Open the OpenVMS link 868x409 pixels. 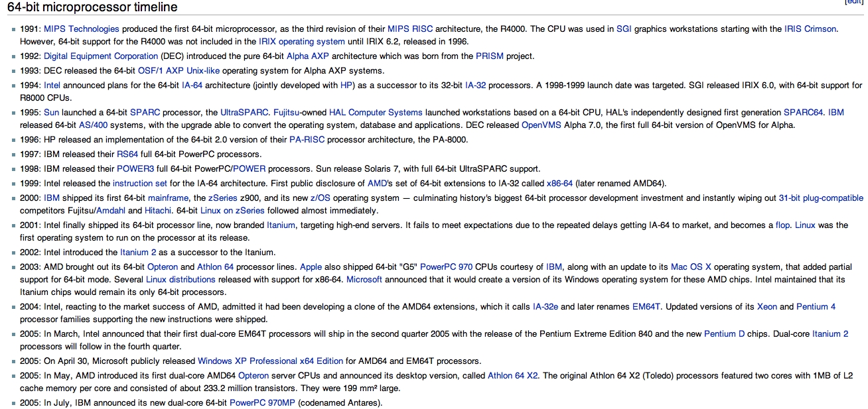point(542,125)
